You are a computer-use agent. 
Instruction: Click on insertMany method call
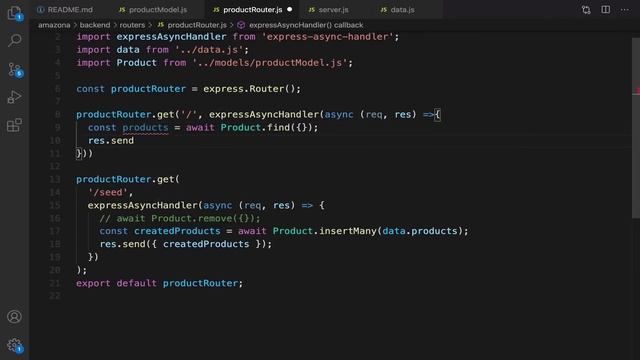click(347, 231)
